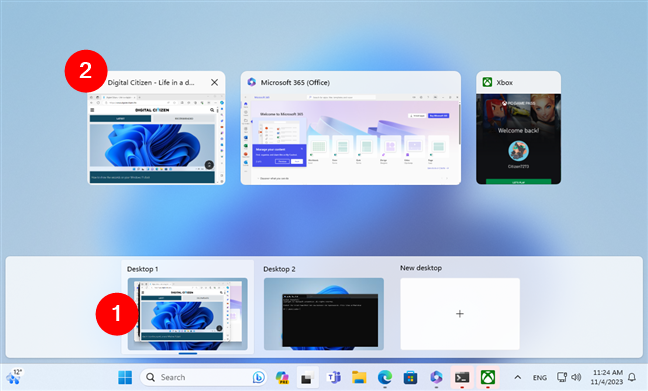Open network settings tray icon
The image size is (648, 391).
[x=562, y=377]
